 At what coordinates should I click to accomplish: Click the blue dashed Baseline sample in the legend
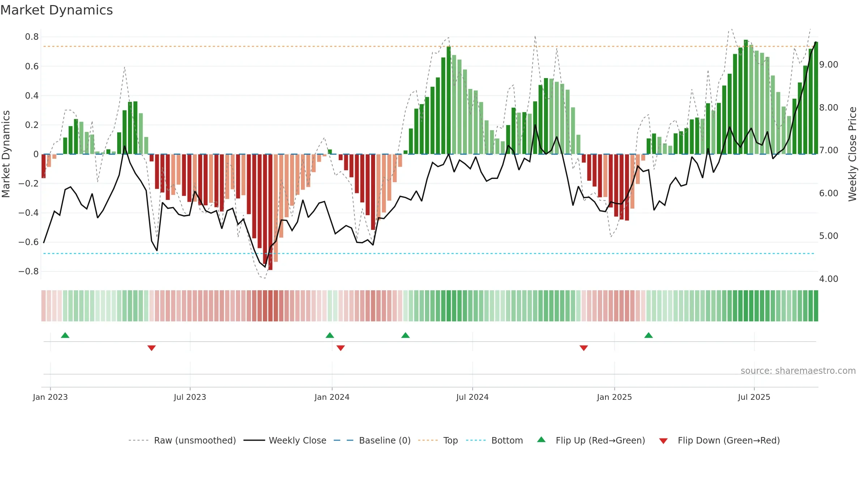[x=344, y=440]
